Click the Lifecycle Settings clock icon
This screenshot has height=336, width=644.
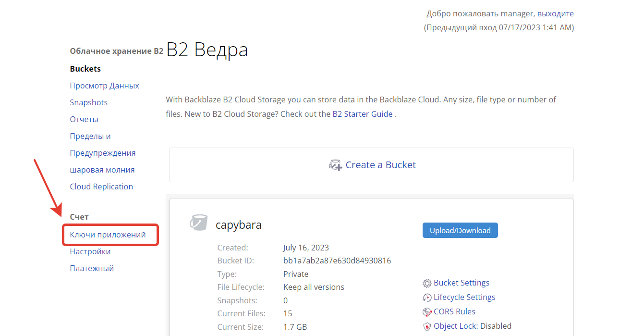click(x=427, y=298)
